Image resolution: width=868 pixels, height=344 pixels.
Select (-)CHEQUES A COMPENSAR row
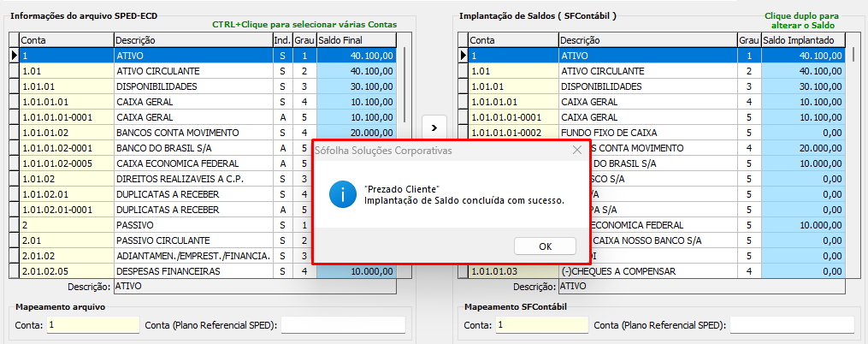(x=647, y=271)
